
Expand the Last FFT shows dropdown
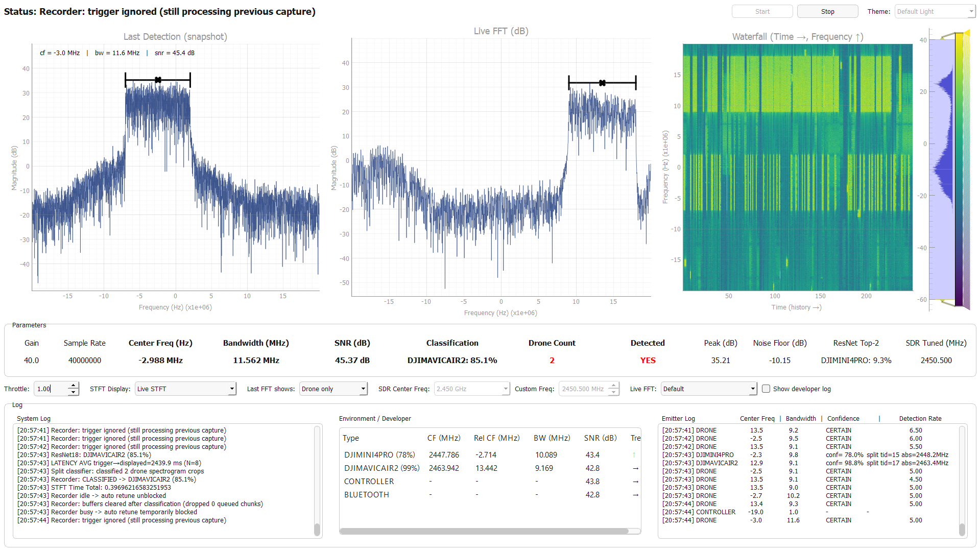click(x=333, y=389)
